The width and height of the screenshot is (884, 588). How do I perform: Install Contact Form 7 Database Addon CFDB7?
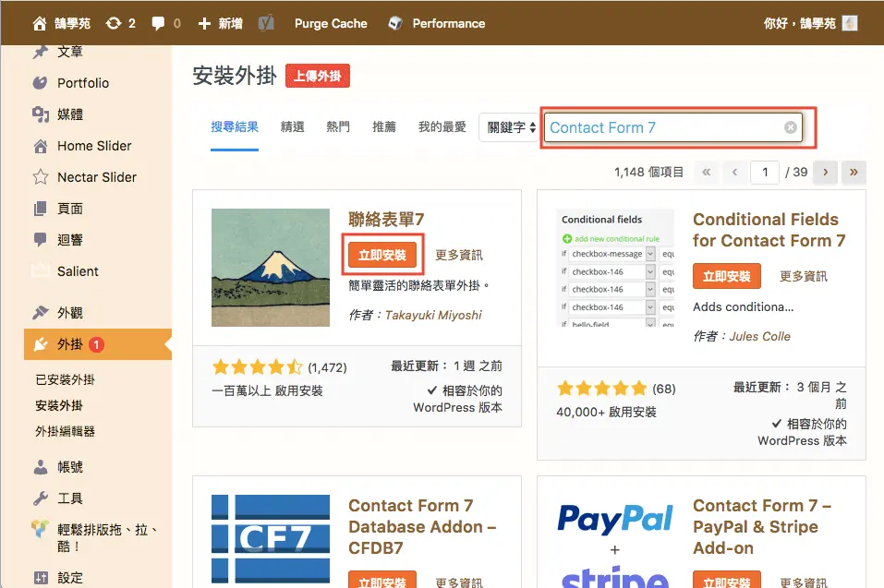[x=382, y=580]
